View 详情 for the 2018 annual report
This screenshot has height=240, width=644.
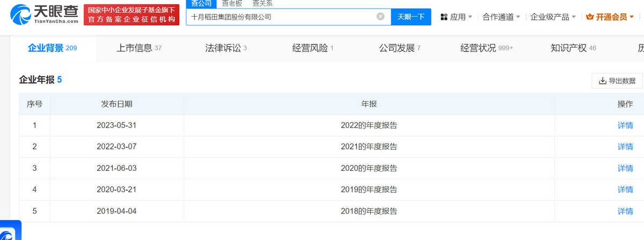625,211
